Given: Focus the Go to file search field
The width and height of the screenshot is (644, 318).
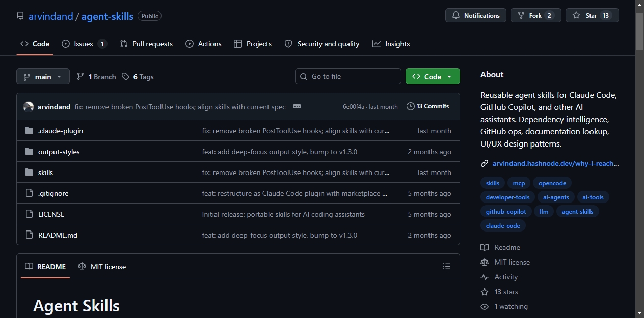Looking at the screenshot, I should click(x=348, y=76).
